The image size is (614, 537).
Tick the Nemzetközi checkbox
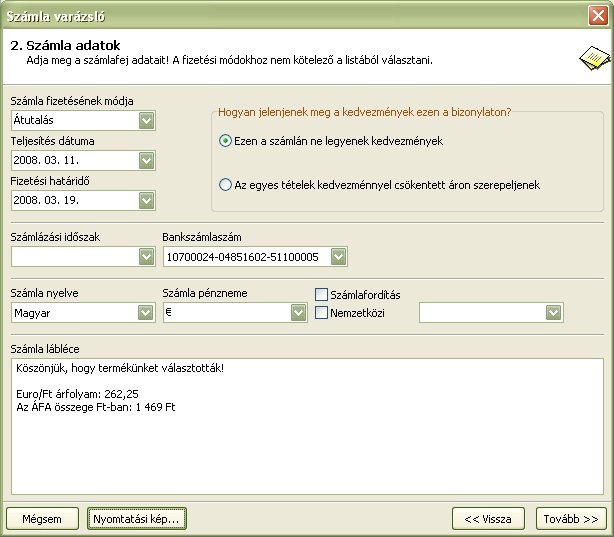(x=322, y=313)
